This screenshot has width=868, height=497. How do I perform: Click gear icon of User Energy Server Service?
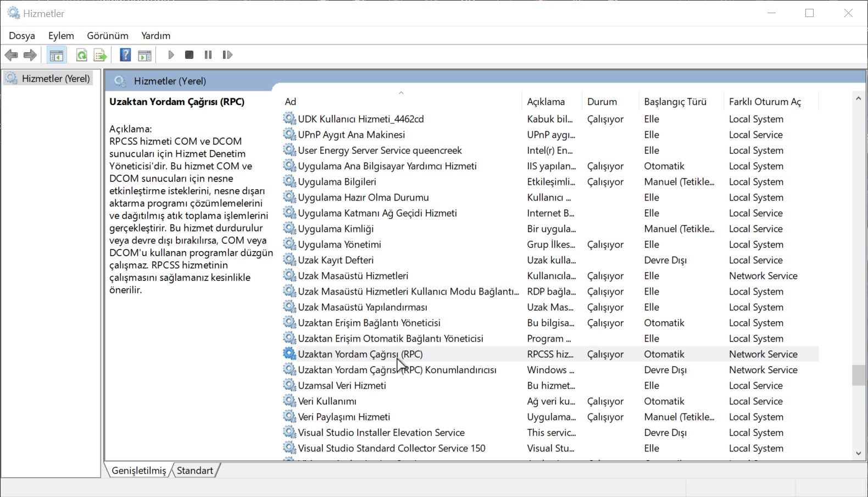(290, 150)
